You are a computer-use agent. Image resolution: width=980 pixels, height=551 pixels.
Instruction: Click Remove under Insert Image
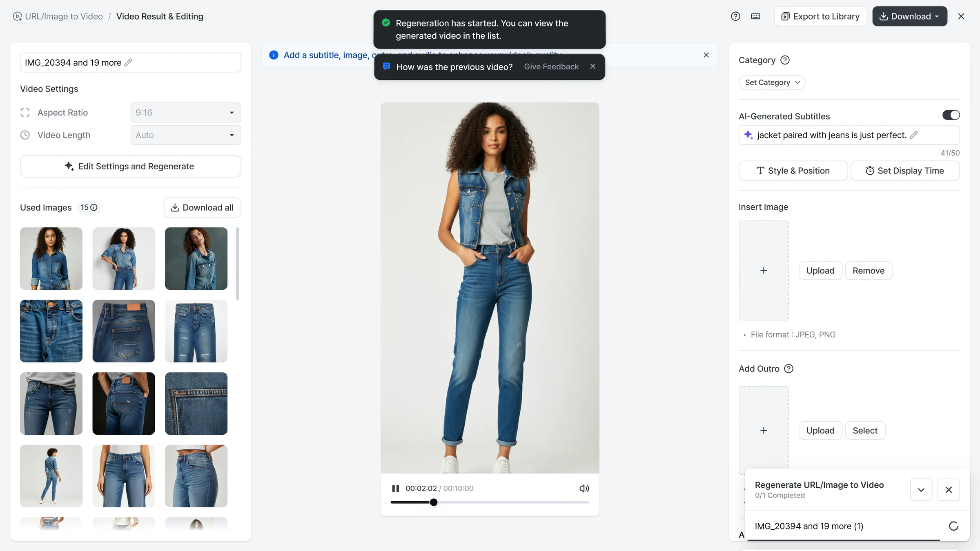tap(869, 271)
